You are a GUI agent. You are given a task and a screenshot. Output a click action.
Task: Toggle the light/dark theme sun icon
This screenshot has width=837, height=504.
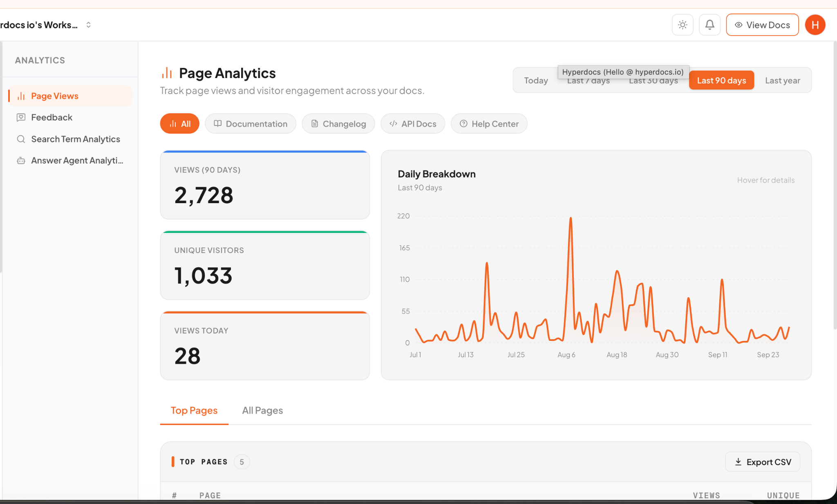click(683, 25)
